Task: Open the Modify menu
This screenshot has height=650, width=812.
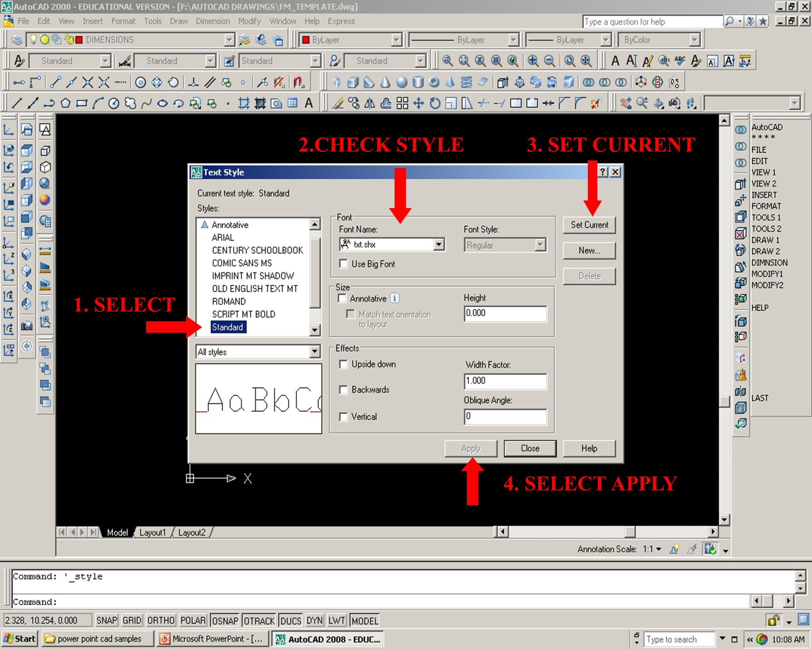Action: 249,21
